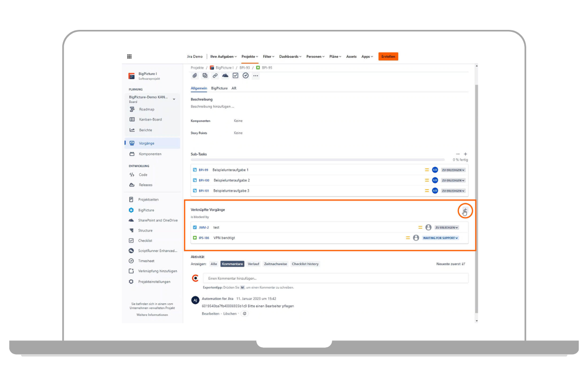Click the comment input field
This screenshot has width=588, height=387.
(x=335, y=278)
